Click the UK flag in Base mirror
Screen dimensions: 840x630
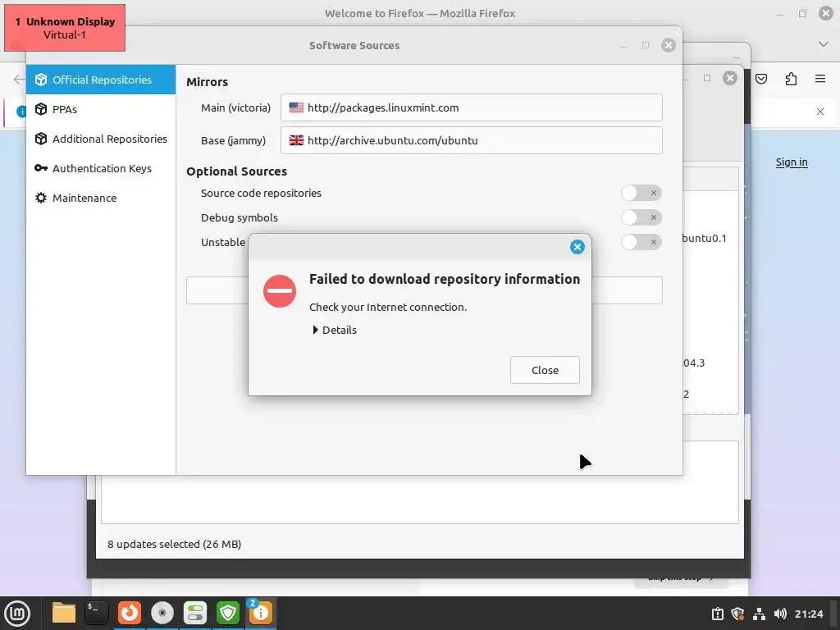click(296, 140)
